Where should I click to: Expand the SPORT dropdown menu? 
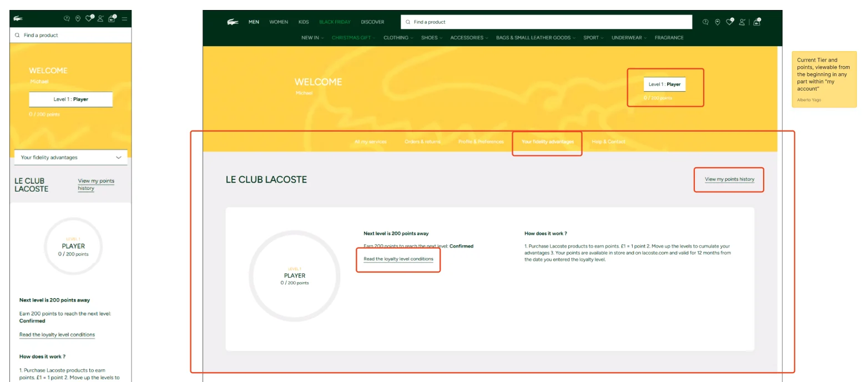[594, 38]
